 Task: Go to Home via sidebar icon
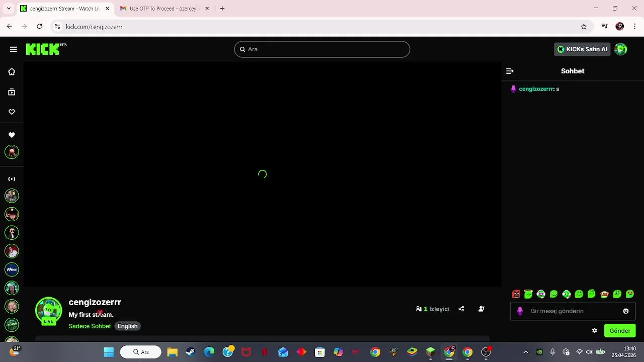click(12, 72)
